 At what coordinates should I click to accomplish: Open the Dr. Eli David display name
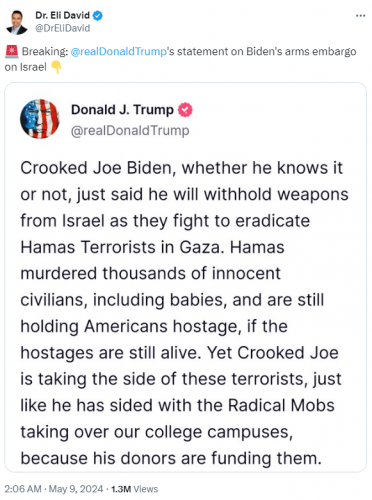[62, 15]
